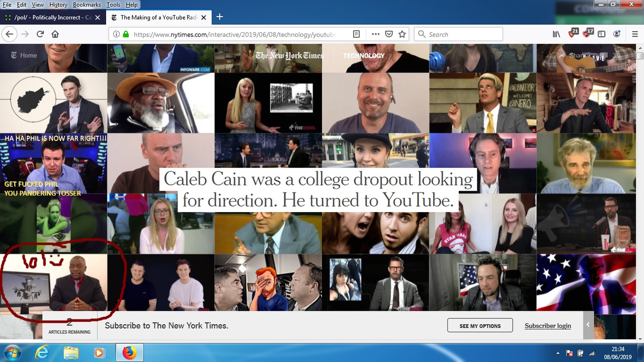Open the Windows Start menu
This screenshot has height=362, width=644.
click(x=12, y=352)
